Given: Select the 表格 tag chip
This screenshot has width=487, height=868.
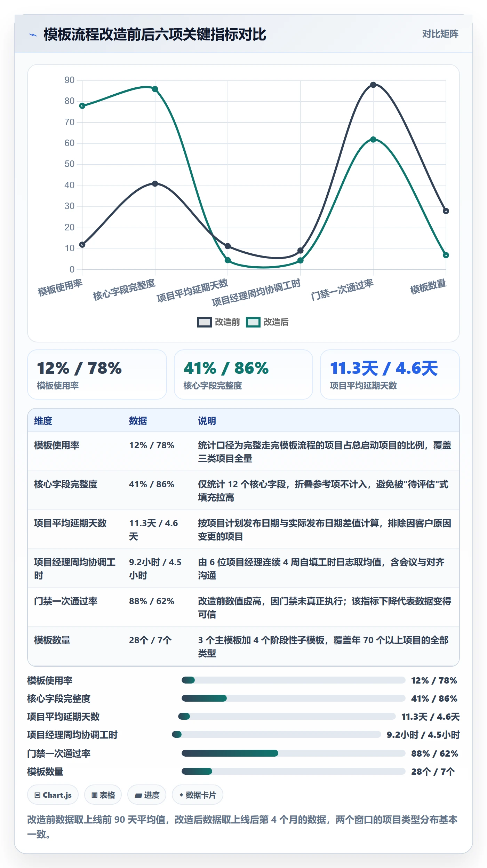Looking at the screenshot, I should coord(103,795).
